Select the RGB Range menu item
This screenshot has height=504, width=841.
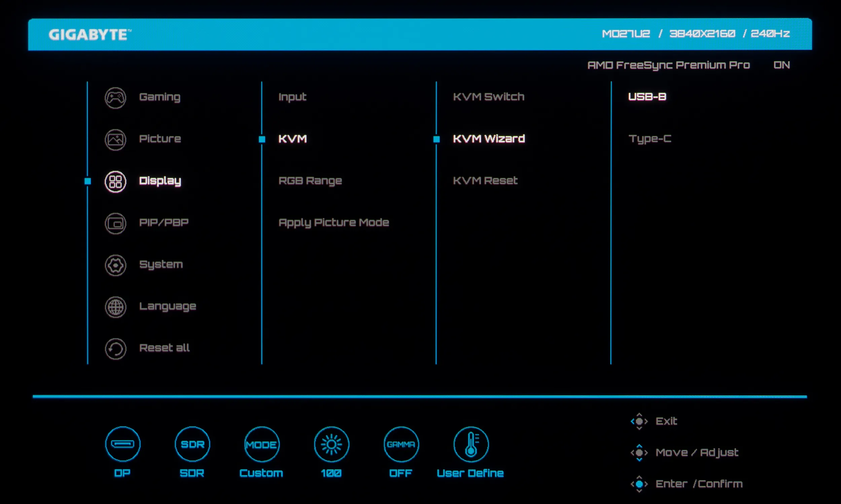click(x=310, y=181)
